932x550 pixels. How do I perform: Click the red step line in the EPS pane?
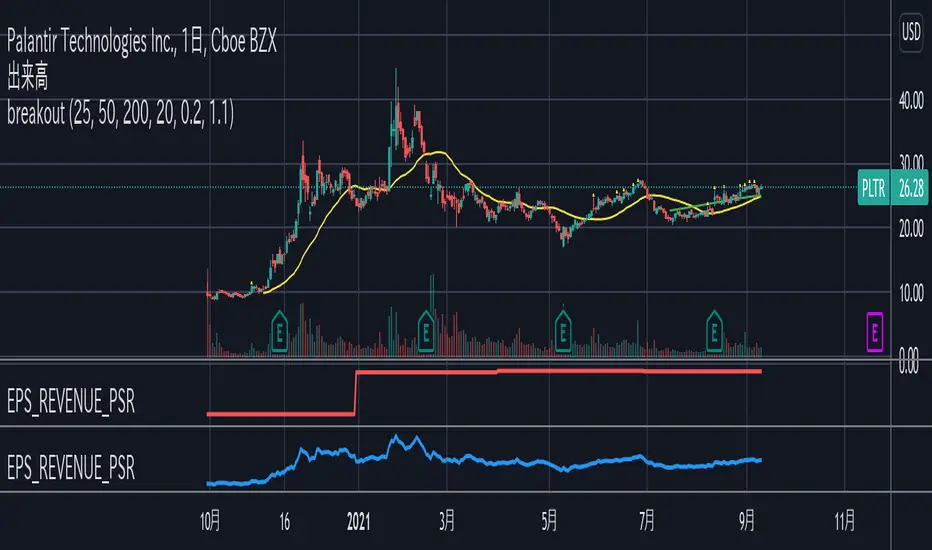point(535,372)
